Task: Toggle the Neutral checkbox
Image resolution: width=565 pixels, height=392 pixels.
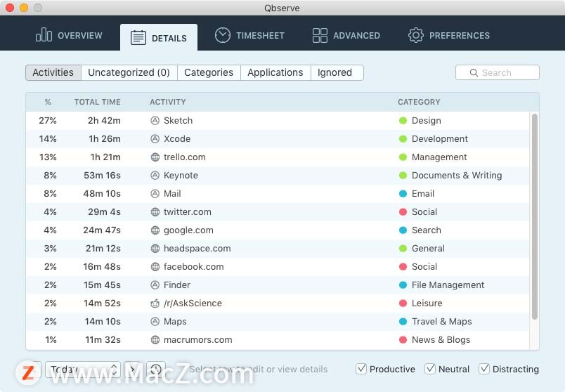Action: (430, 369)
